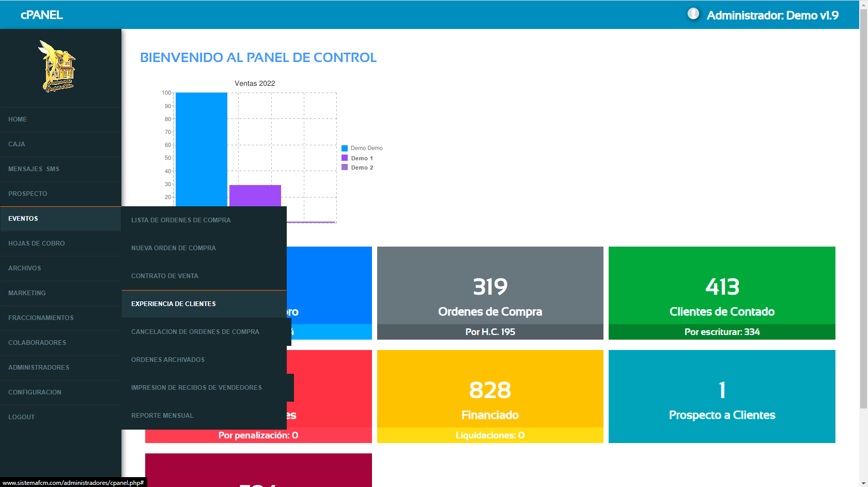The width and height of the screenshot is (868, 487).
Task: Open the Ordenes de Compra tile
Action: pos(490,293)
